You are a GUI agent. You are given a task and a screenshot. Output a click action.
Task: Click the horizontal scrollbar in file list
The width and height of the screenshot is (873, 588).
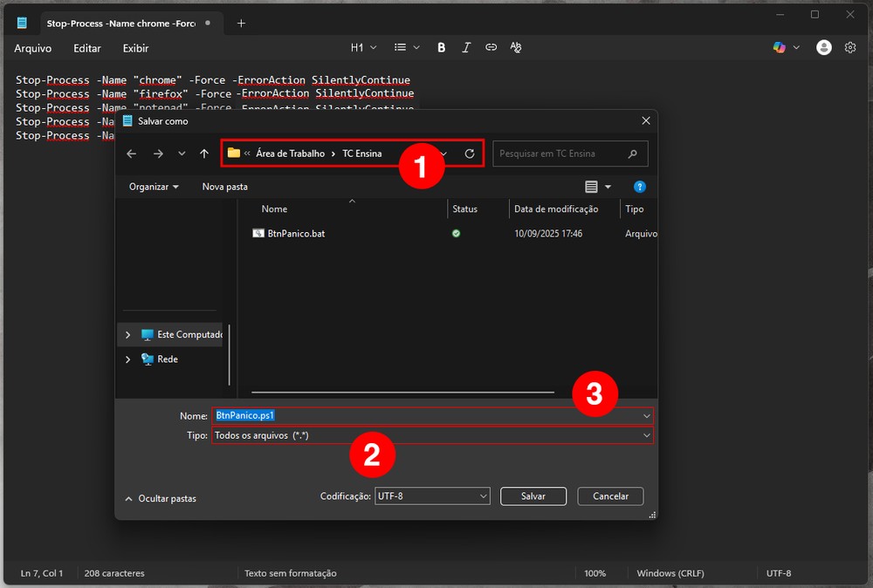402,393
